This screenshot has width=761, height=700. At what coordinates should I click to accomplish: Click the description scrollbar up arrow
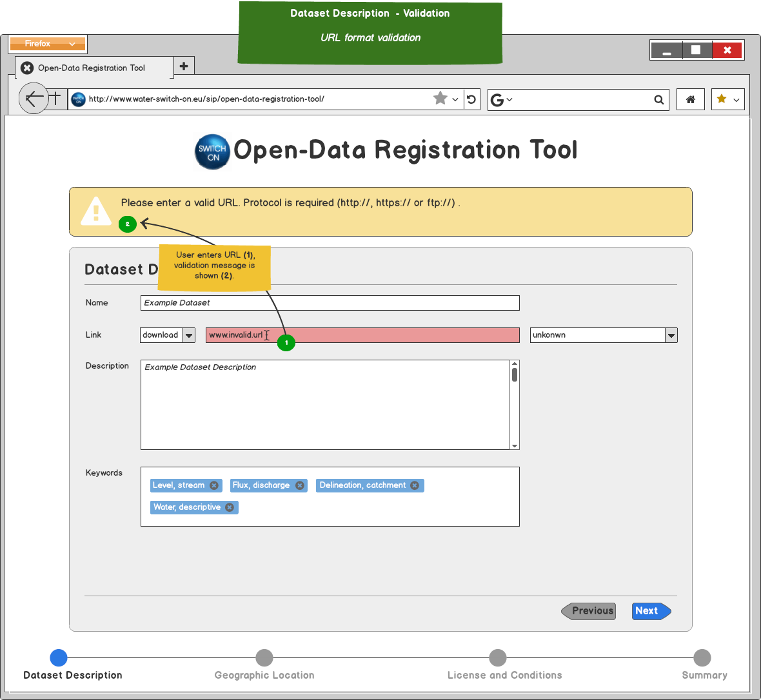(515, 364)
